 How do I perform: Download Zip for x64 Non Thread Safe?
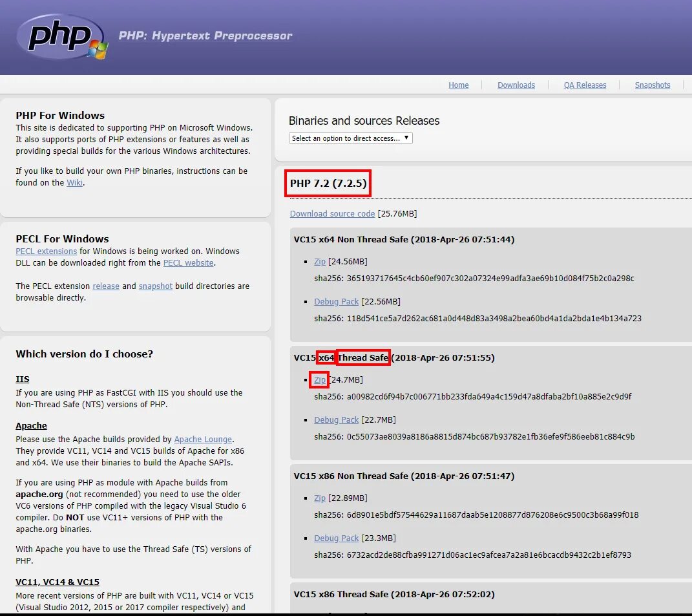320,262
